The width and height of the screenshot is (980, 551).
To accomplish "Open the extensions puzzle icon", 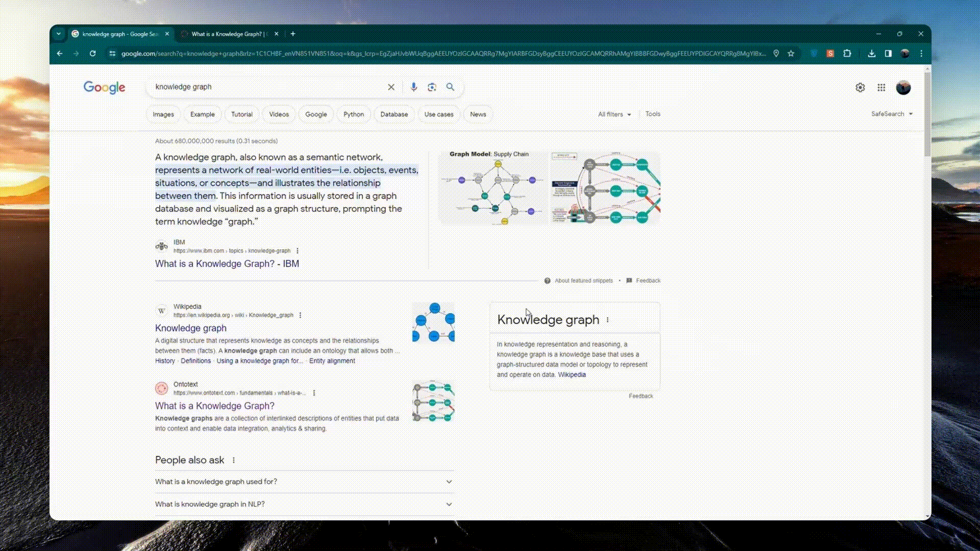I will coord(847,54).
